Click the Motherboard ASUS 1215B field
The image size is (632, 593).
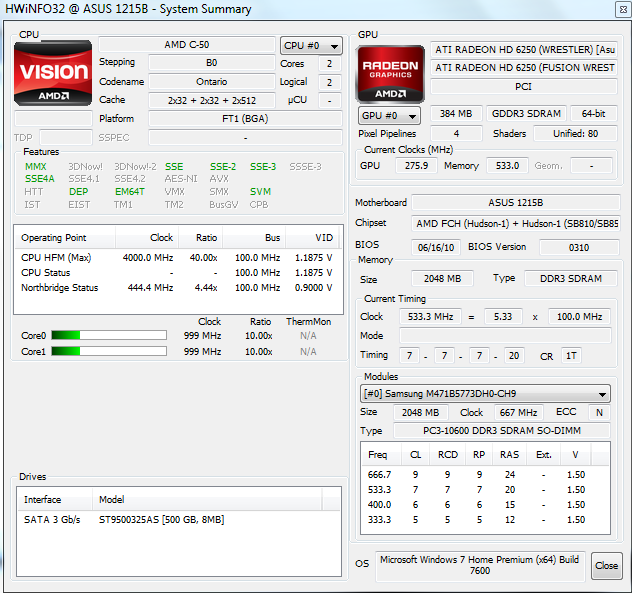tap(516, 203)
